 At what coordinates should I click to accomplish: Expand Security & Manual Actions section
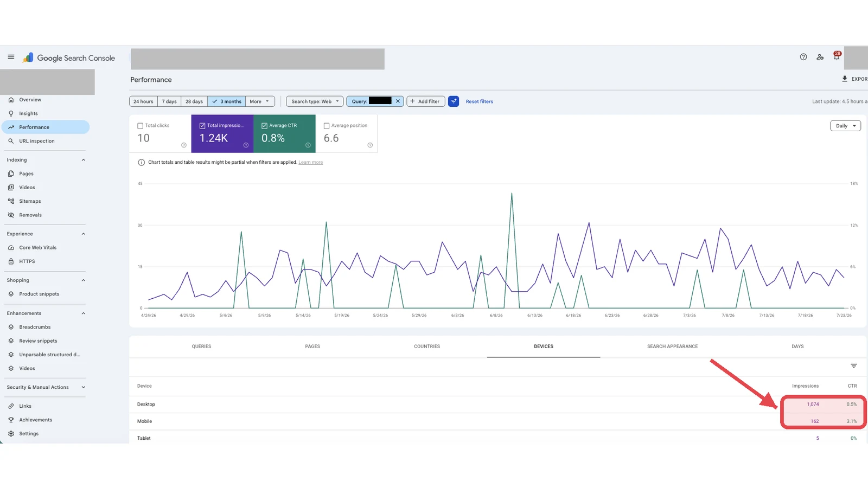click(x=84, y=387)
